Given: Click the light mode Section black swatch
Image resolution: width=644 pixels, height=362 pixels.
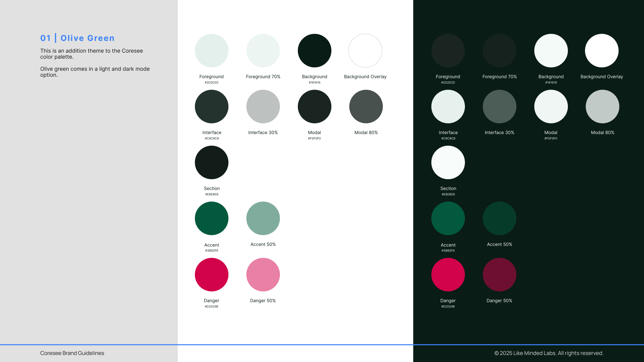Looking at the screenshot, I should tap(212, 163).
